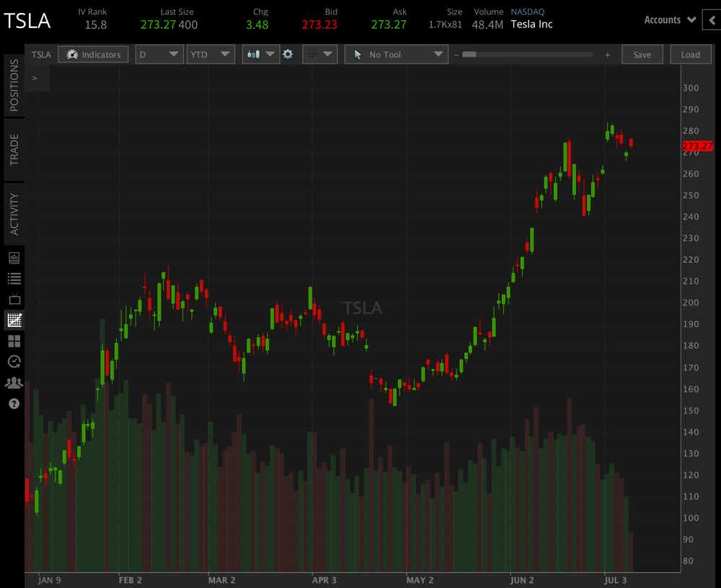
Task: Save the chart settings
Action: pyautogui.click(x=642, y=54)
